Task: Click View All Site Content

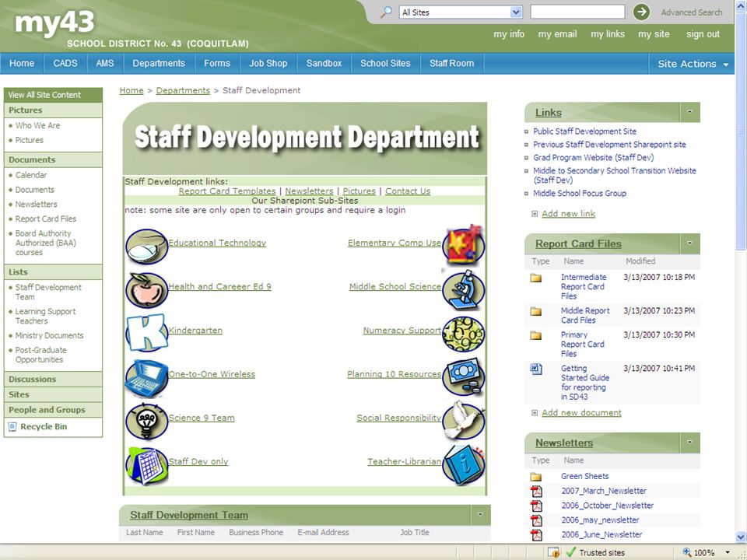Action: click(44, 95)
